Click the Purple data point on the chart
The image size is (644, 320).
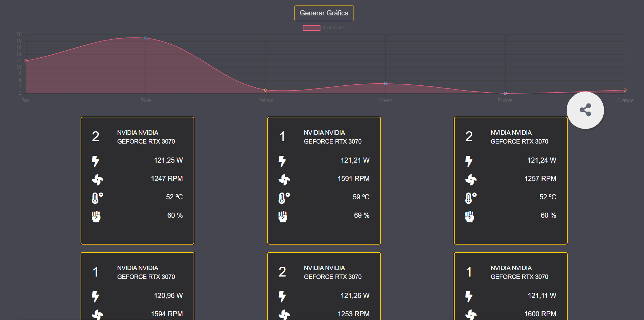[x=505, y=93]
